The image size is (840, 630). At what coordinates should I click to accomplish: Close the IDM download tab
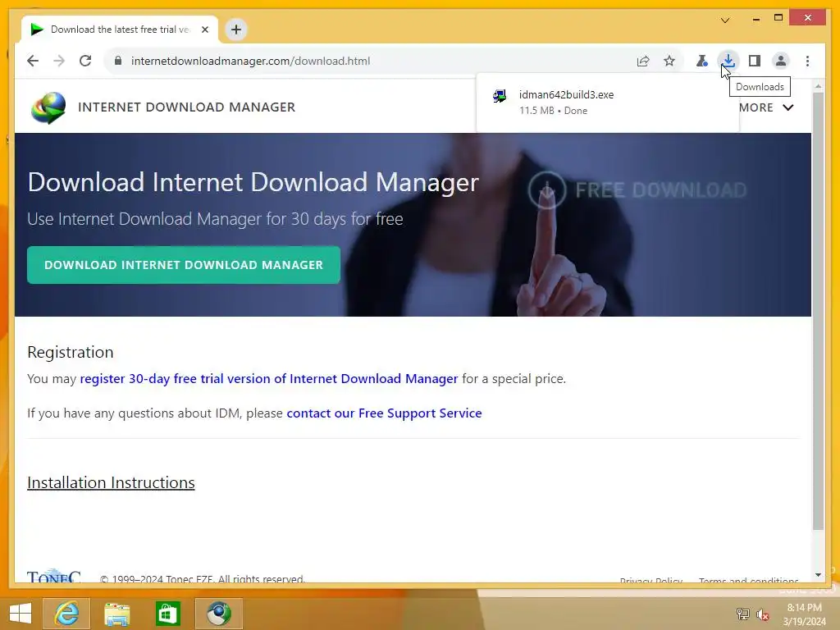point(204,30)
